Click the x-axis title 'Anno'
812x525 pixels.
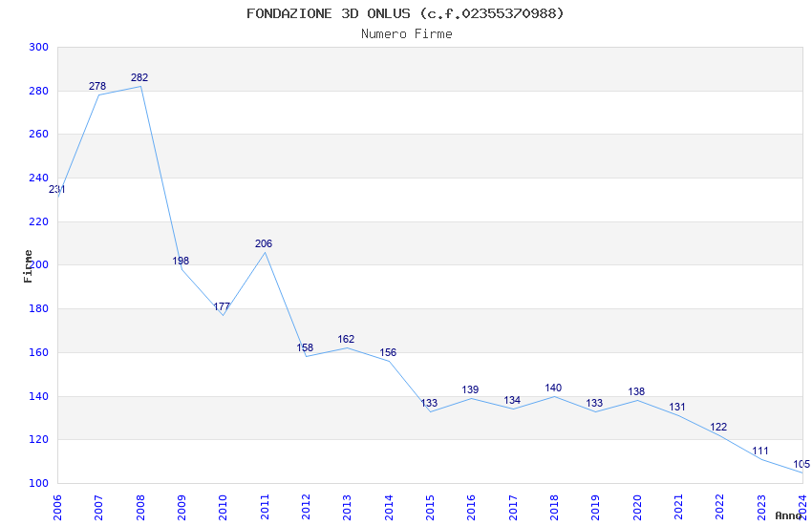click(x=788, y=515)
